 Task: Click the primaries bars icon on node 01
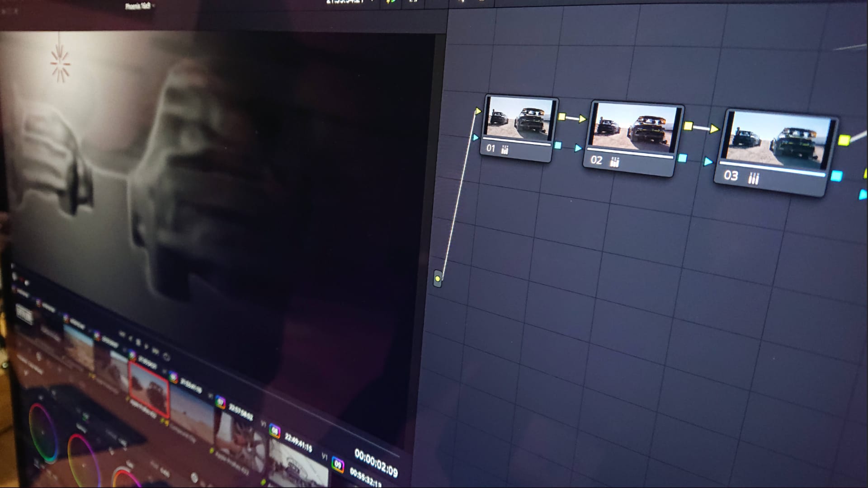point(505,150)
